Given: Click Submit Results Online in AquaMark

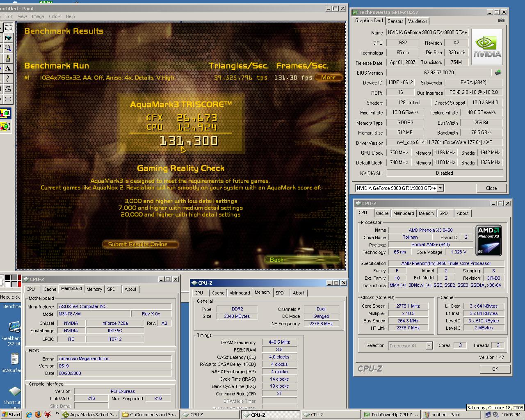Looking at the screenshot, I should tap(140, 244).
